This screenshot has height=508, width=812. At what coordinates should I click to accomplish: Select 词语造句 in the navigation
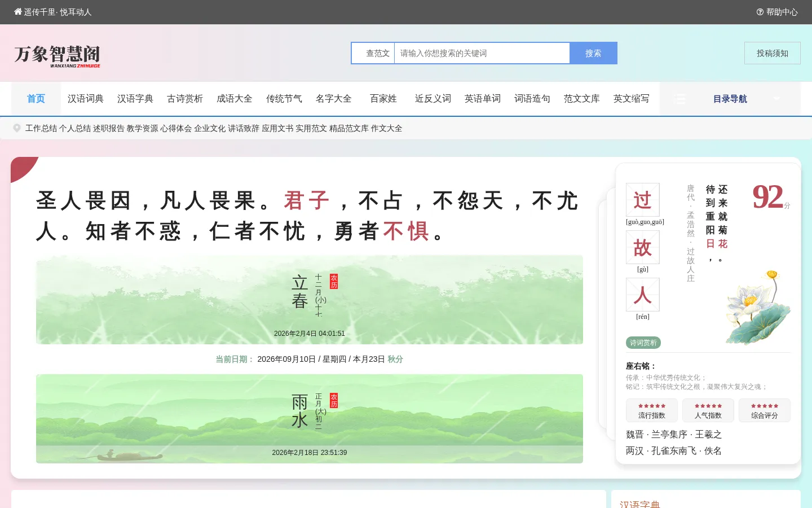(x=532, y=99)
